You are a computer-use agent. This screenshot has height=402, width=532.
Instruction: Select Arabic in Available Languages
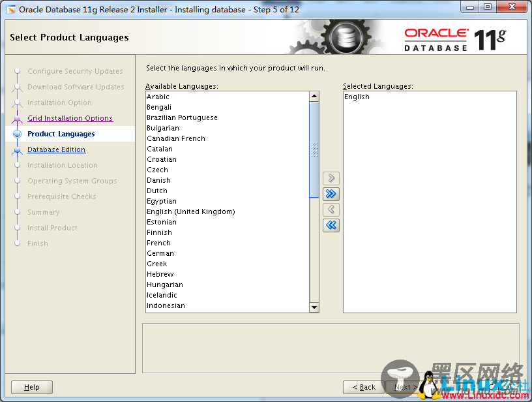point(228,97)
